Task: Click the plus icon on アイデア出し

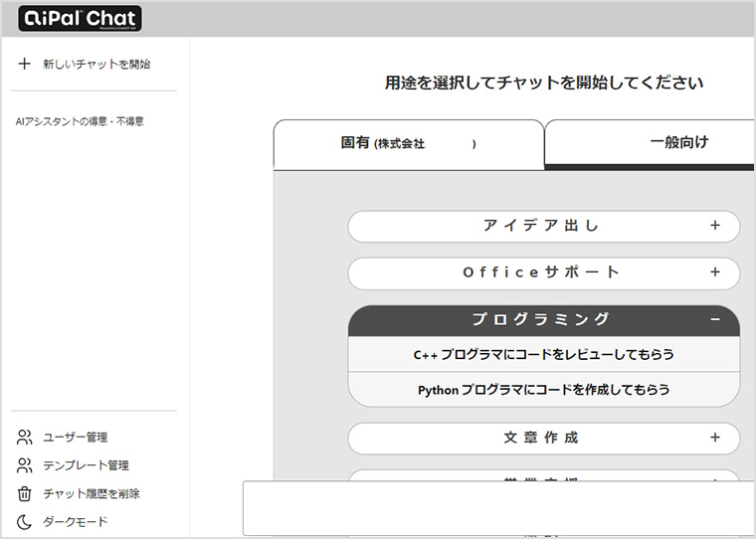Action: tap(715, 225)
